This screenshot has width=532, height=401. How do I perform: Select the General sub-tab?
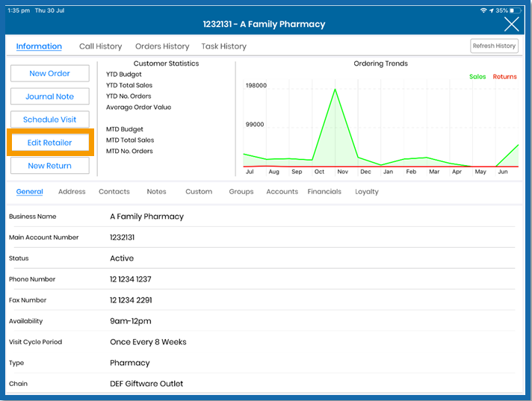(30, 191)
